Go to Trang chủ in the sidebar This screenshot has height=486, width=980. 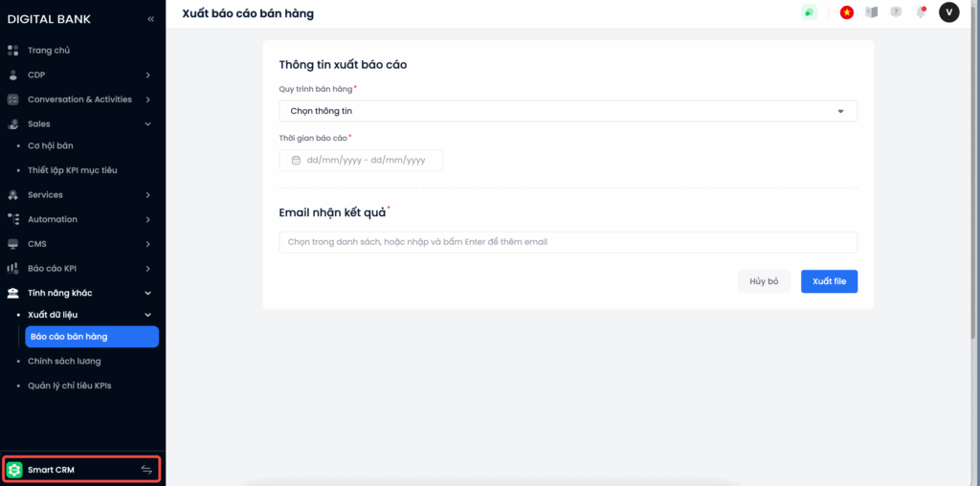[x=48, y=50]
